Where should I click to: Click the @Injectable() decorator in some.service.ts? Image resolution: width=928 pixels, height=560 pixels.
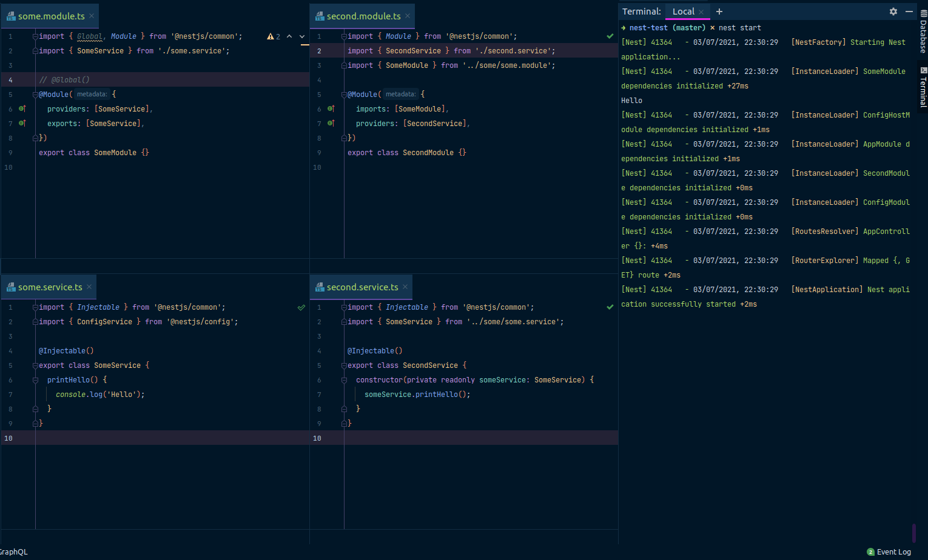pyautogui.click(x=66, y=351)
